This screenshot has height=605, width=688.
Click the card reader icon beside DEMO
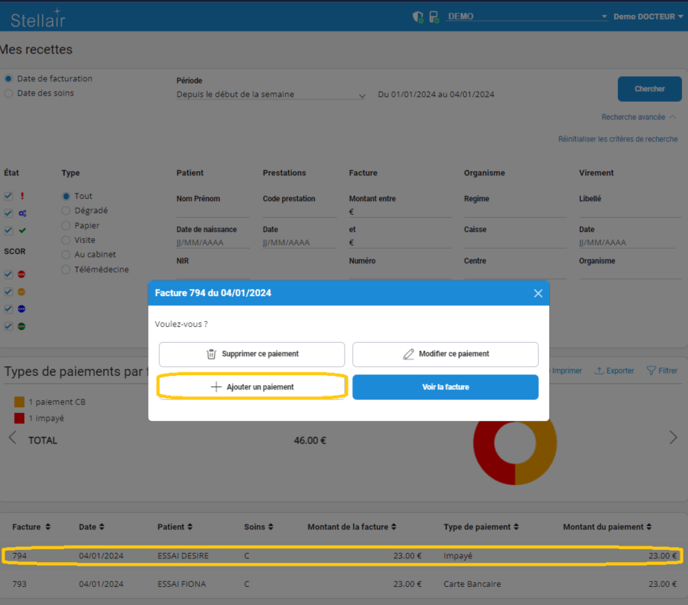click(433, 17)
